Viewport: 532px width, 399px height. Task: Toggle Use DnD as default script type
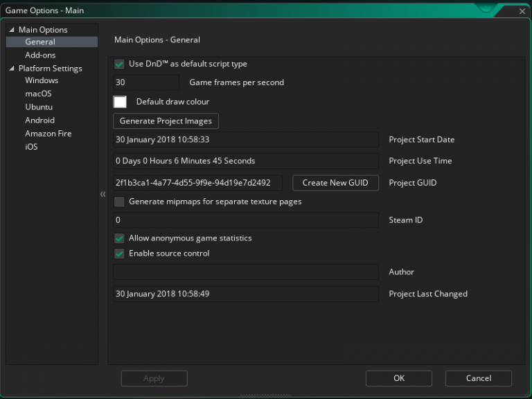coord(119,64)
